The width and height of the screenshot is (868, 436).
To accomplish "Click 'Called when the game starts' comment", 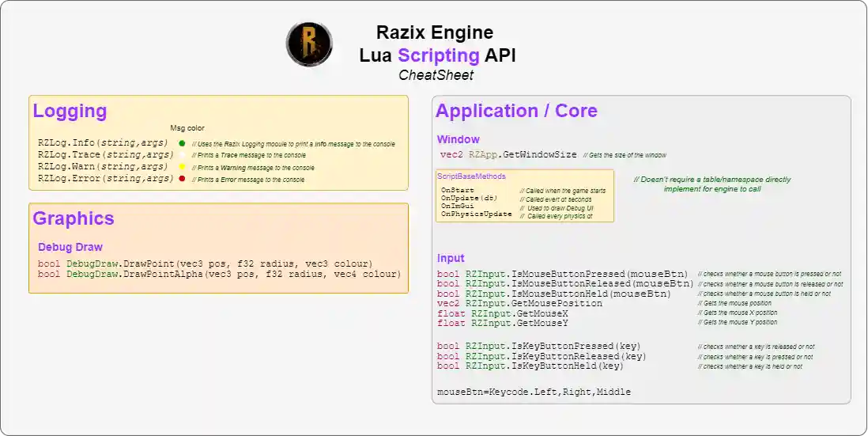I will [x=562, y=191].
